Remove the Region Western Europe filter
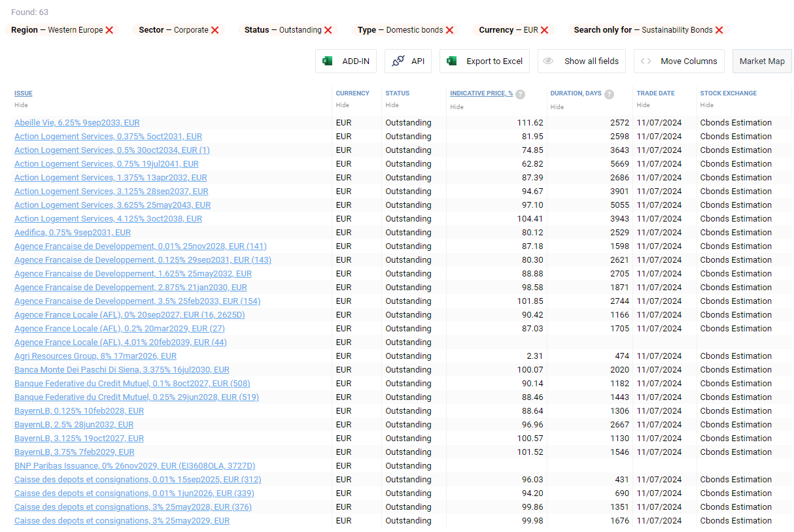This screenshot has width=794, height=532. [x=109, y=30]
